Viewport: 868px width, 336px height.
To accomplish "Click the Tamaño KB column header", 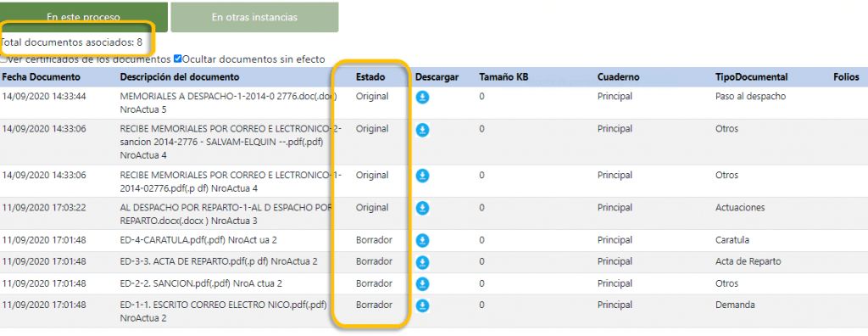I will click(x=504, y=77).
